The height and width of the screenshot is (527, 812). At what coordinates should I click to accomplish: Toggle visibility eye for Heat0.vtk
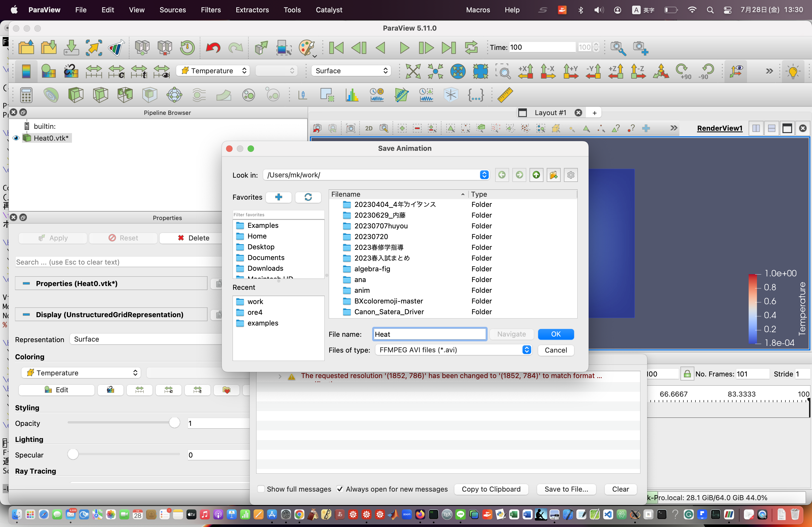coord(16,138)
